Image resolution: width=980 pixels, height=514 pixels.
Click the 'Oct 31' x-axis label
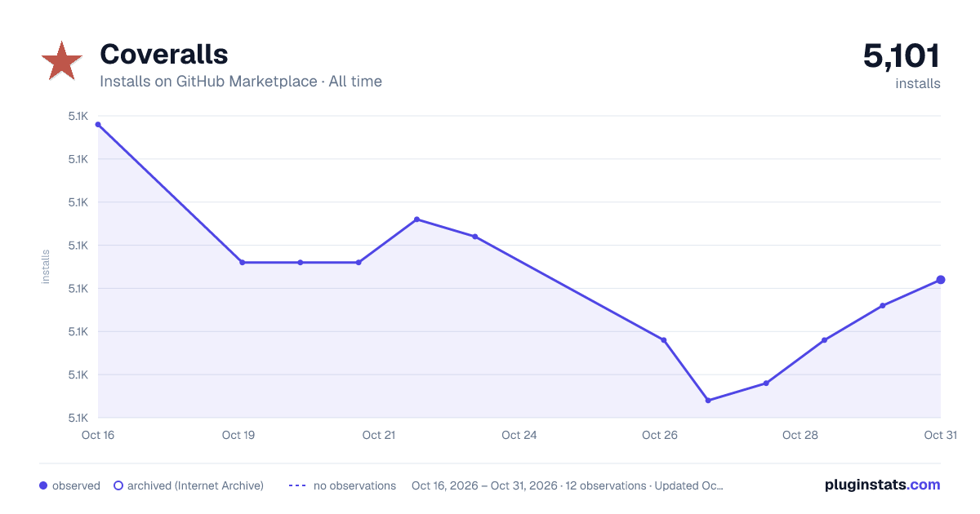[x=940, y=435]
